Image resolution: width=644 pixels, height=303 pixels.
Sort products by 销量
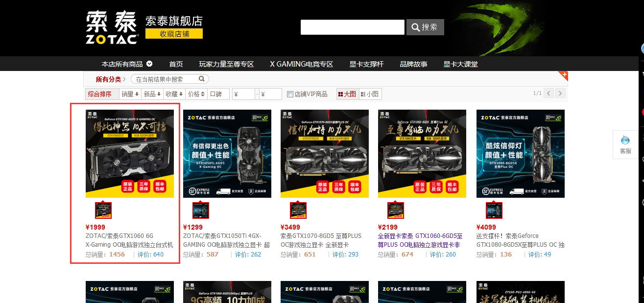130,94
